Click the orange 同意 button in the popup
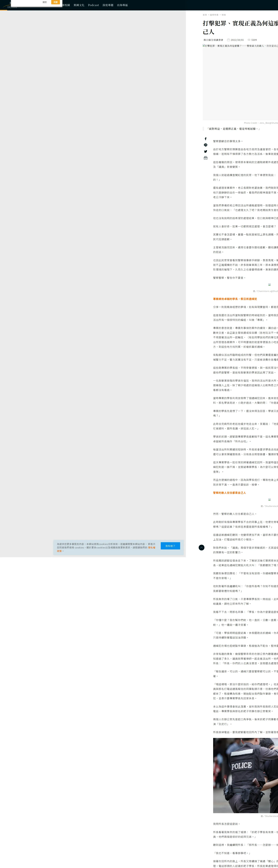The width and height of the screenshot is (278, 868). (56, 2)
